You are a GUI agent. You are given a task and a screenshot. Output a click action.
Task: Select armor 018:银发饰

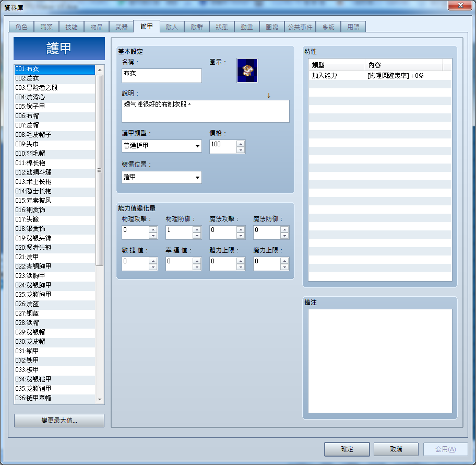[x=55, y=229]
